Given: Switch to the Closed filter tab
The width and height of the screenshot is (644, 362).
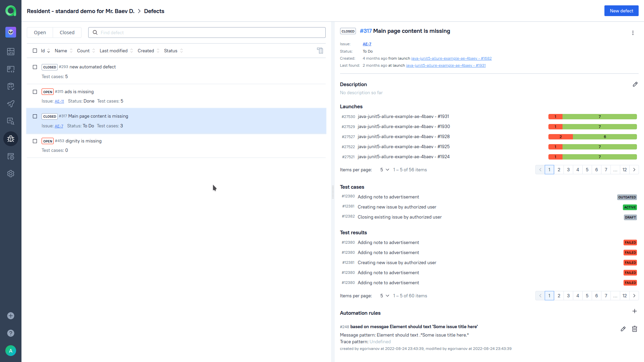Looking at the screenshot, I should click(67, 33).
